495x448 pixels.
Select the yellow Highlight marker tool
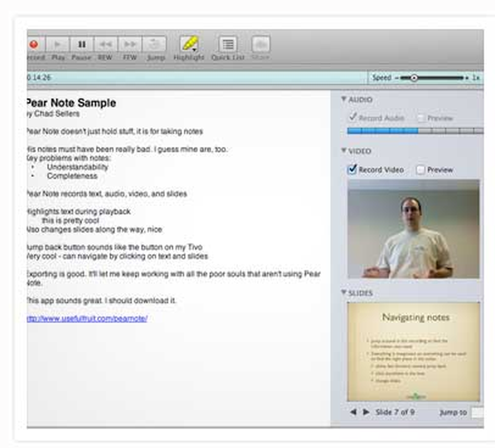pyautogui.click(x=189, y=44)
